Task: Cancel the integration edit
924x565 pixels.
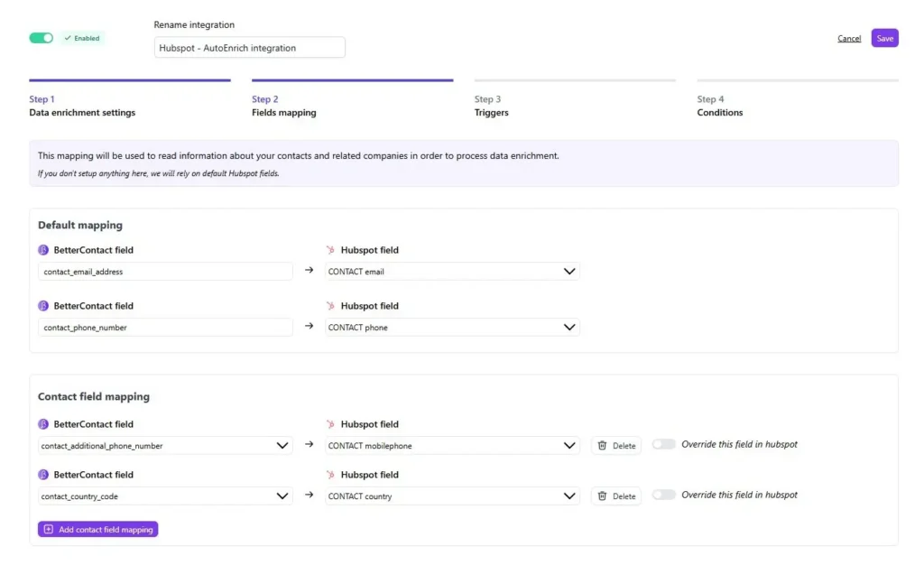Action: [849, 38]
